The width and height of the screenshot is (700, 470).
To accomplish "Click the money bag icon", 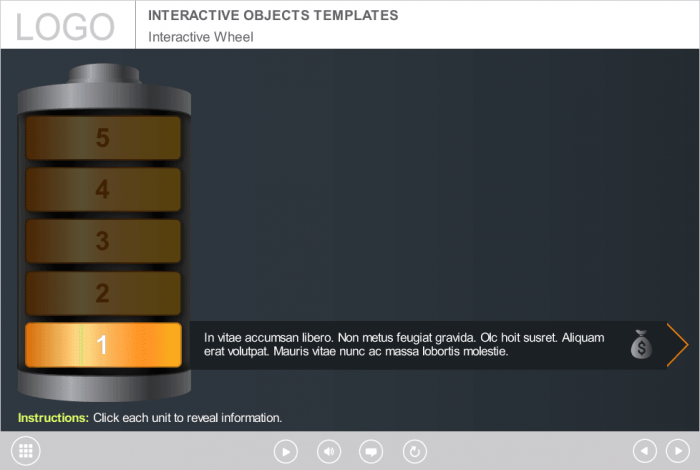I will (x=641, y=345).
